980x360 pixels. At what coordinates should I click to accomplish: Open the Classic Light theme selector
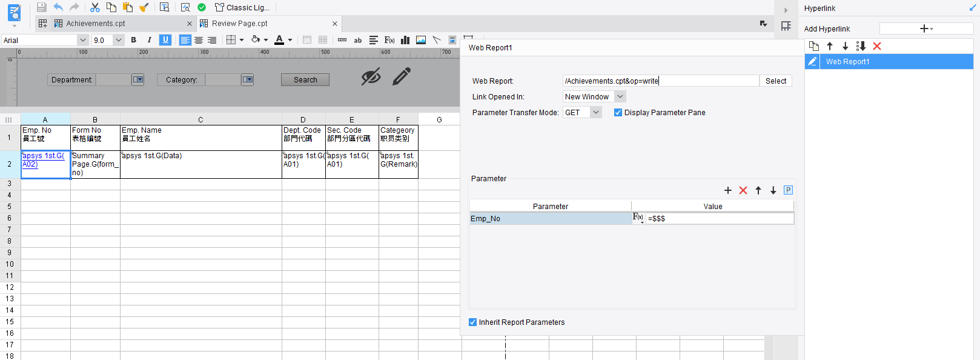242,7
